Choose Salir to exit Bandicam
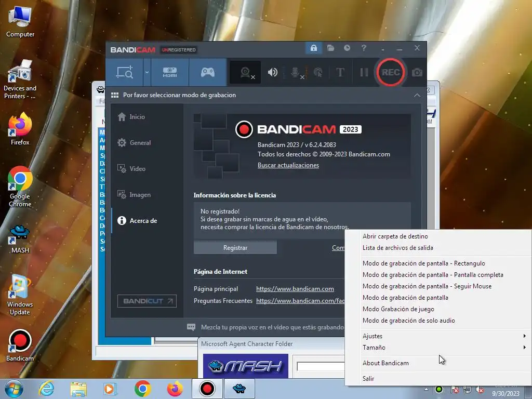532x399 pixels. click(x=368, y=379)
